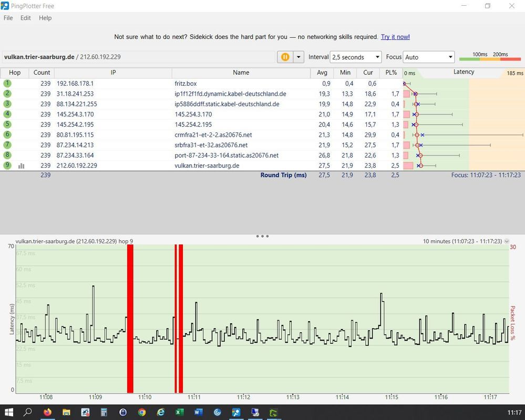
Task: Click IP address 31.18.241.253
Action: 75,94
